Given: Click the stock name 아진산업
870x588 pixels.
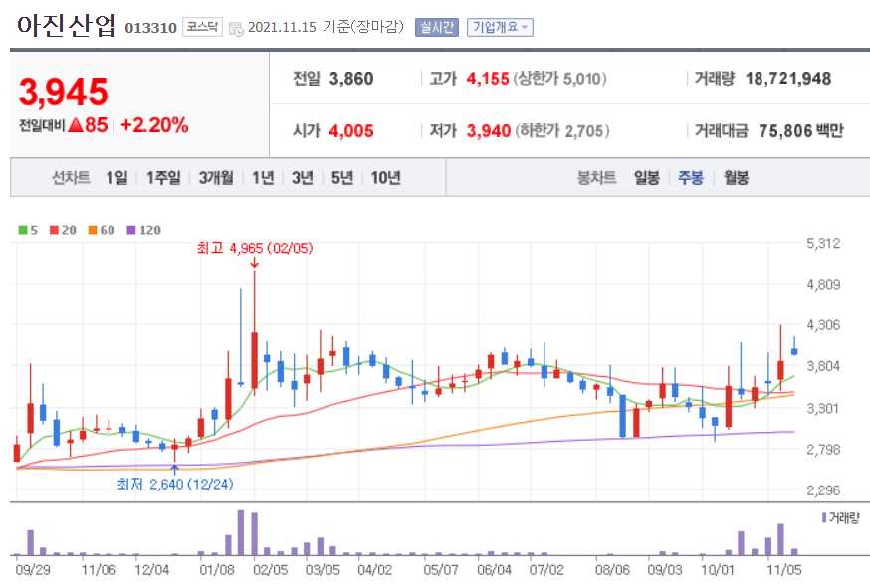Looking at the screenshot, I should [67, 26].
